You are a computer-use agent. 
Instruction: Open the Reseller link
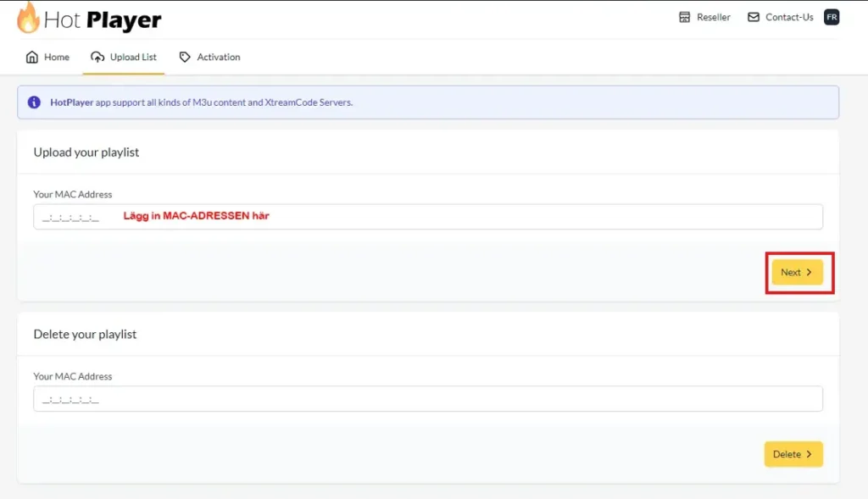pos(713,17)
